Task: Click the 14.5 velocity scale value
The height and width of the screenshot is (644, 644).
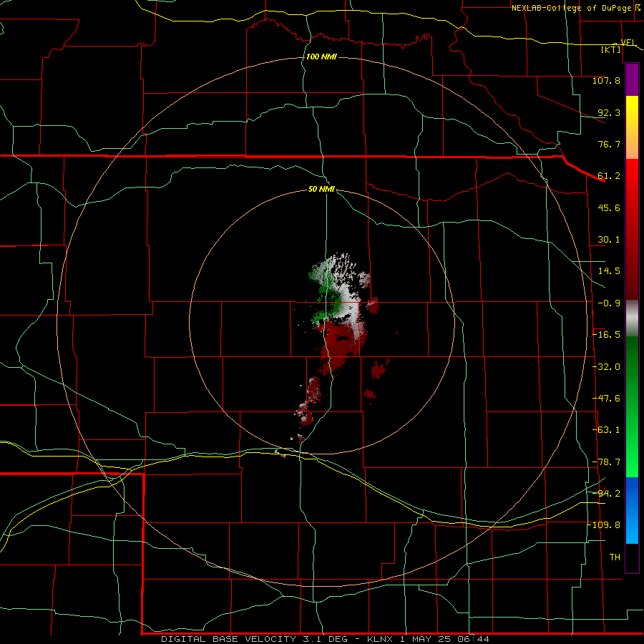Action: pyautogui.click(x=609, y=271)
